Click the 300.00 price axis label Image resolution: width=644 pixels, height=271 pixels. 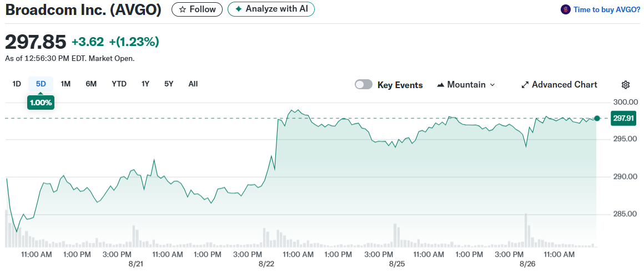(x=625, y=102)
